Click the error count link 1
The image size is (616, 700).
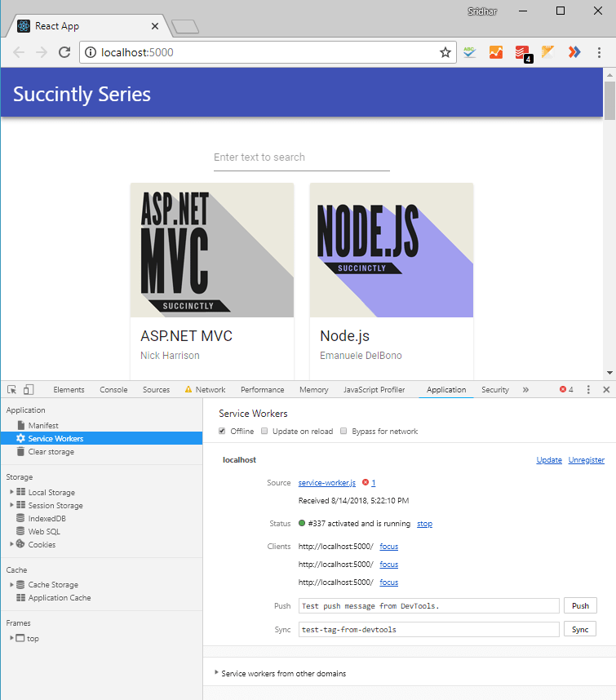[x=373, y=483]
